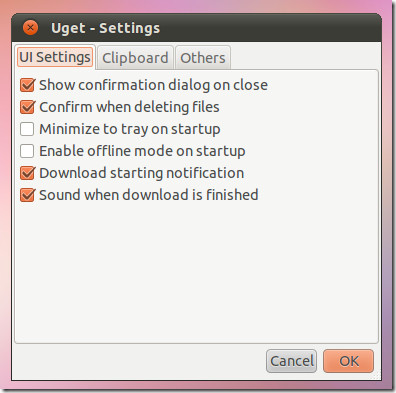Close the Uget Settings dialog using the red X
Image resolution: width=396 pixels, height=393 pixels.
pyautogui.click(x=30, y=28)
